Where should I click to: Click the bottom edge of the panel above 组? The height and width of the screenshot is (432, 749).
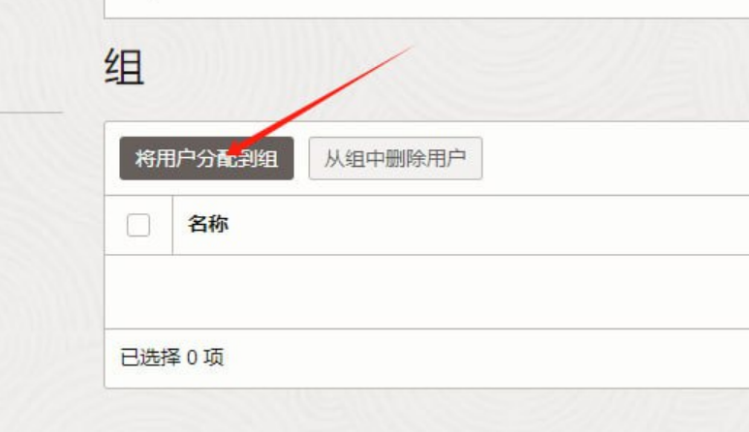[x=427, y=18]
